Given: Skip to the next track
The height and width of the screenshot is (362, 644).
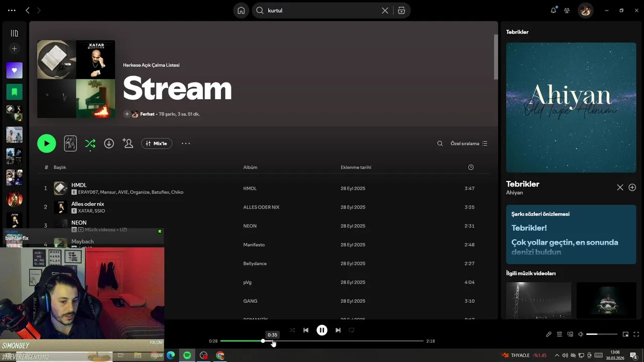Looking at the screenshot, I should pos(338,330).
